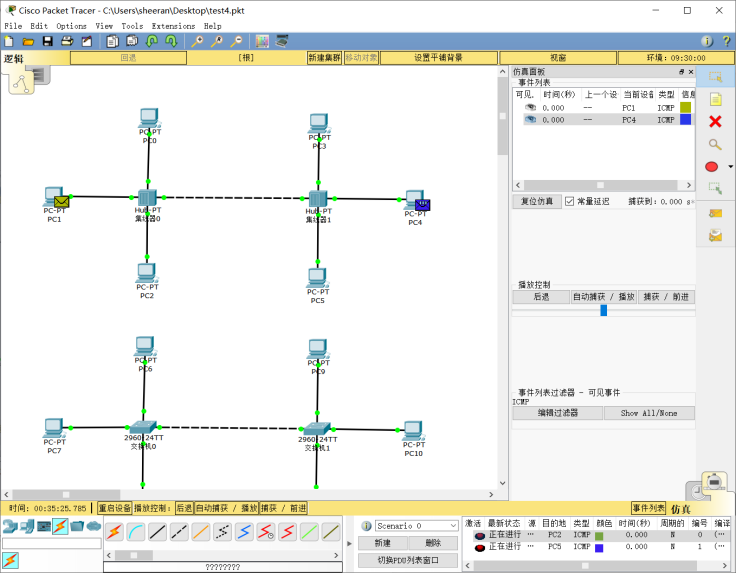
Task: Pick the solid black straight-through cable
Action: tap(157, 532)
